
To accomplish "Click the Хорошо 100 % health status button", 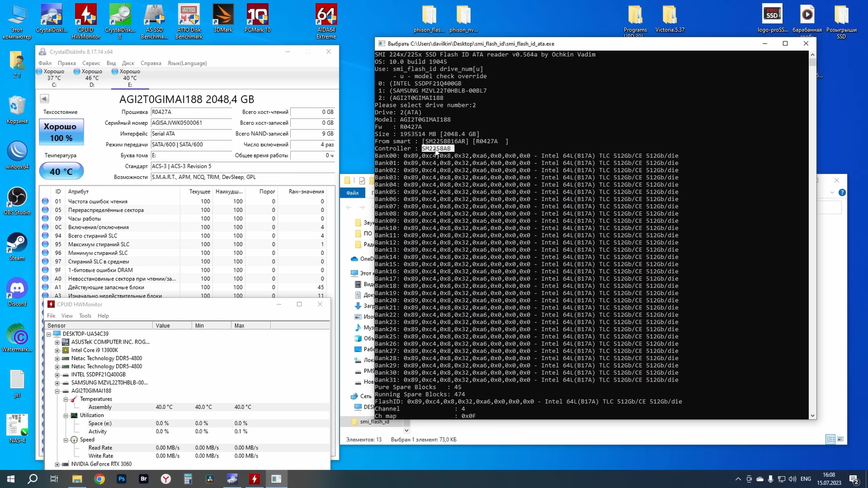I will click(x=61, y=132).
